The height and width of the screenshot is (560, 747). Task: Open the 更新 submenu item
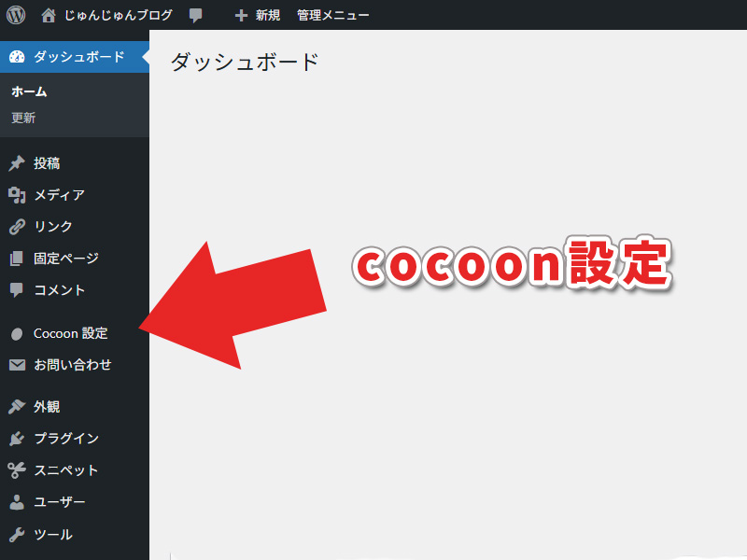coord(23,118)
